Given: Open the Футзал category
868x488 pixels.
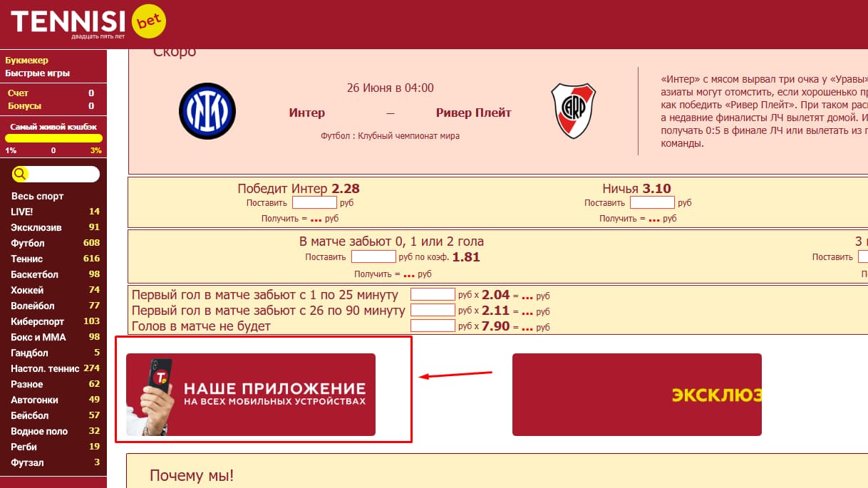Looking at the screenshot, I should [x=54, y=462].
